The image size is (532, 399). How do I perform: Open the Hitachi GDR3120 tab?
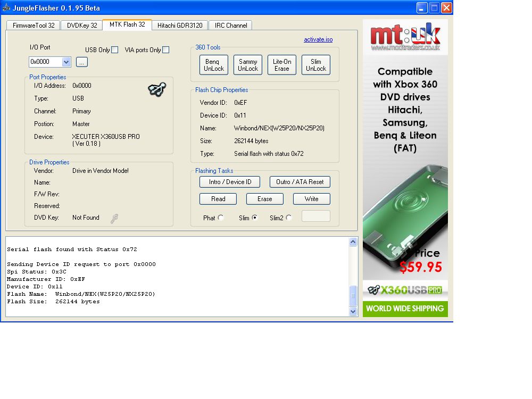pos(180,26)
